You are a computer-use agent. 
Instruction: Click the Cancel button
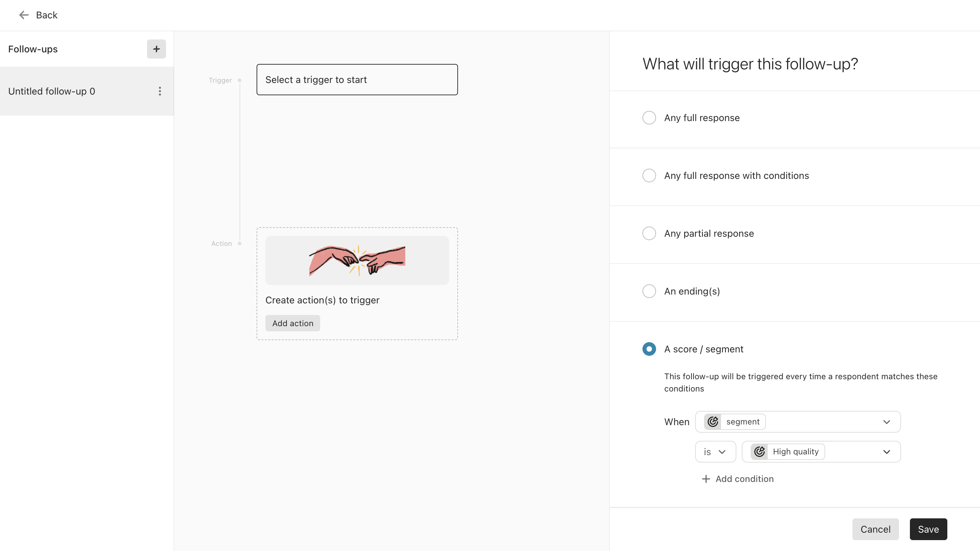(x=875, y=530)
